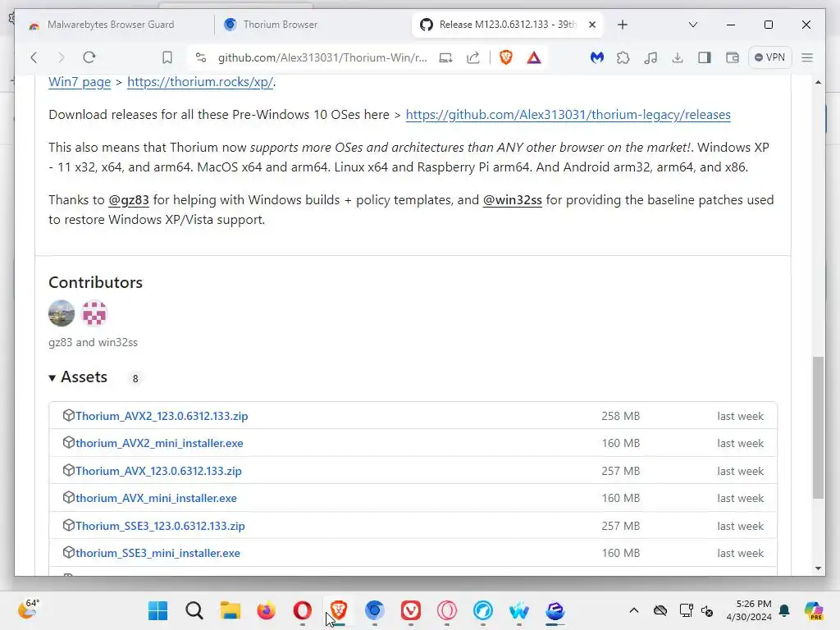
Task: Open the thorium-legacy releases link
Action: [568, 115]
